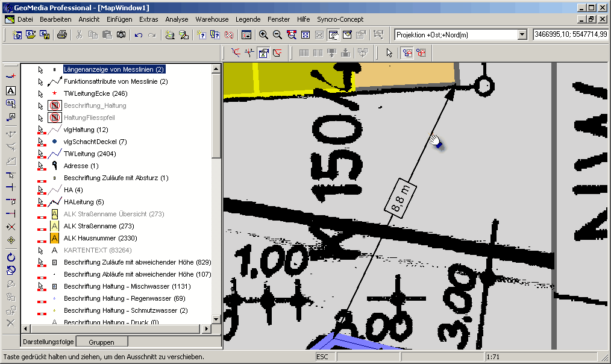Click the printer icon in toolbar
The width and height of the screenshot is (611, 364).
click(61, 35)
